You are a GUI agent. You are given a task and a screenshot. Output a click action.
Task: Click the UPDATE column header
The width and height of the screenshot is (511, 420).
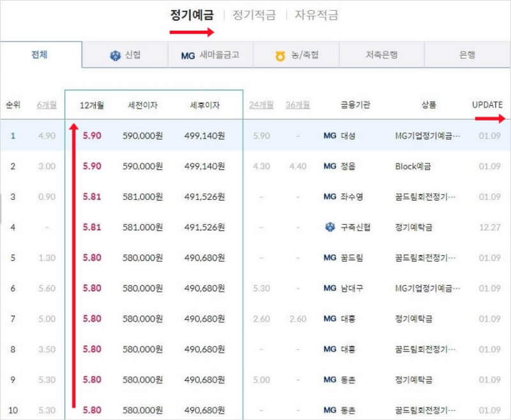pyautogui.click(x=487, y=105)
